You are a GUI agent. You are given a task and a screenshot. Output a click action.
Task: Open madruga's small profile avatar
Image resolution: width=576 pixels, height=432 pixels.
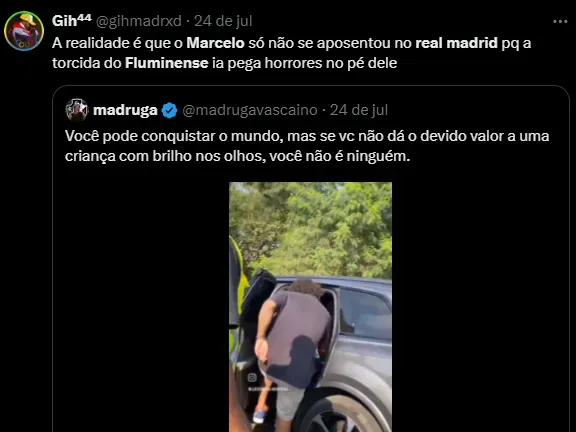click(76, 110)
